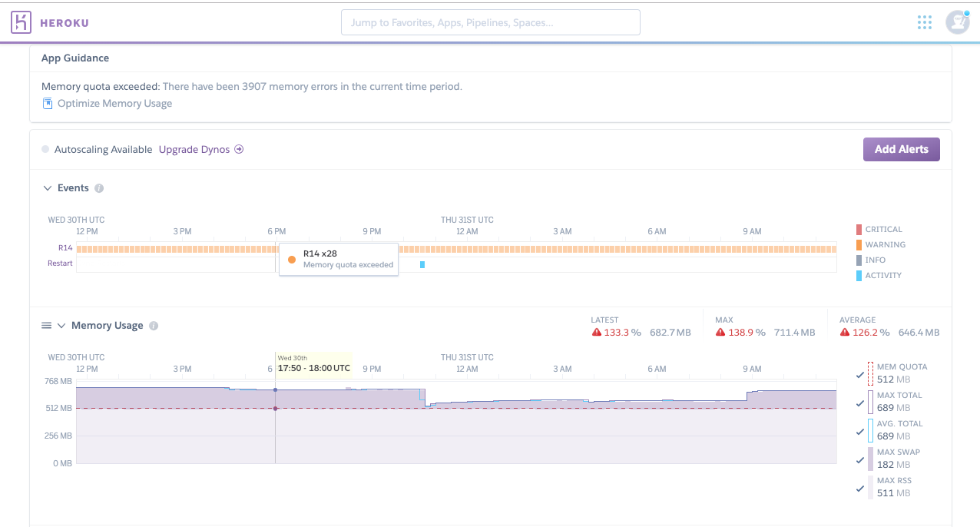Click the 17:50 - 18:00 UTC time label
Image resolution: width=980 pixels, height=527 pixels.
click(314, 368)
